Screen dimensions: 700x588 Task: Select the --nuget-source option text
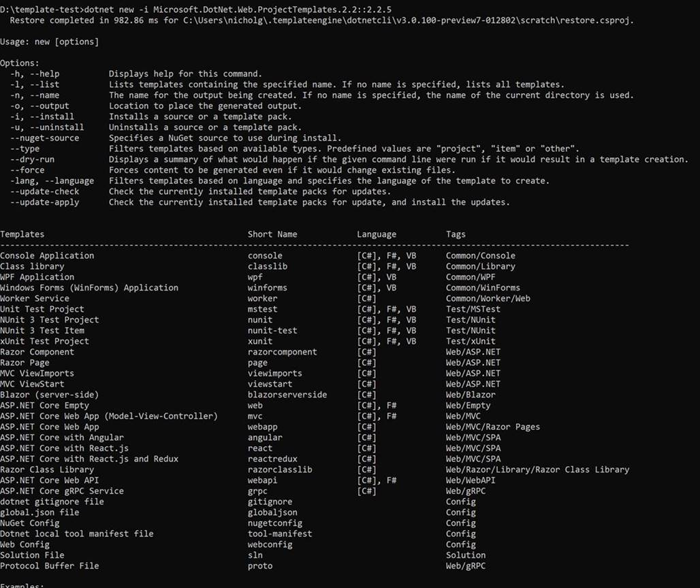[44, 137]
